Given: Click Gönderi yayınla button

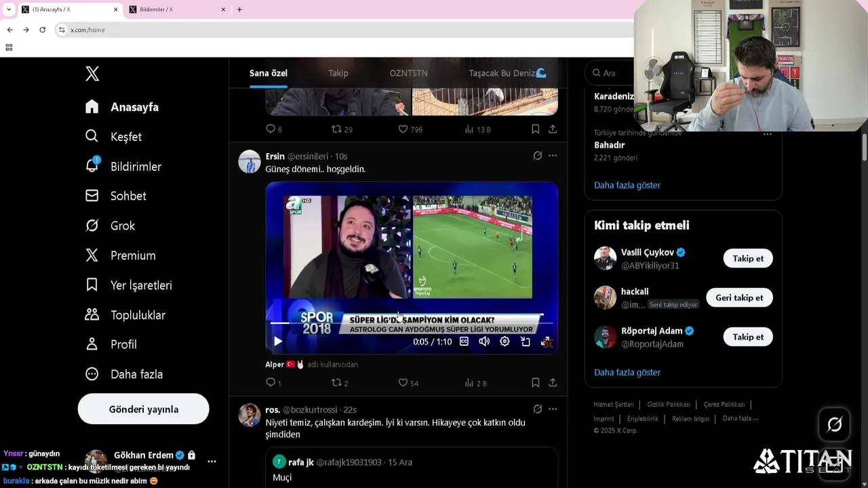Looking at the screenshot, I should (x=143, y=409).
